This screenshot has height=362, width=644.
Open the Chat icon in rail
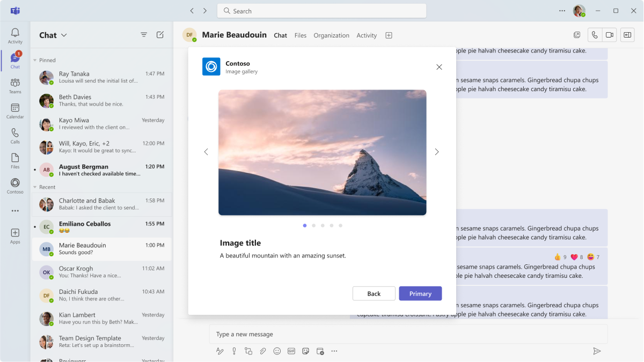(15, 61)
